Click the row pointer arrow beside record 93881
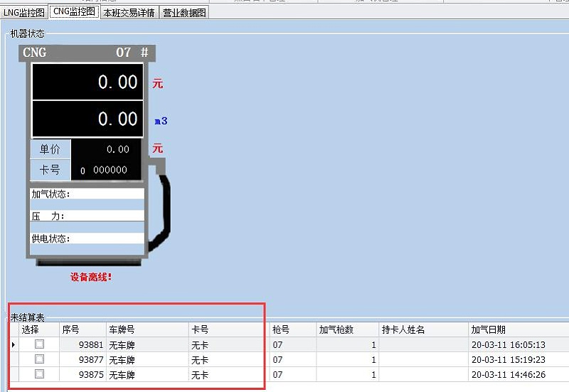 coord(14,345)
